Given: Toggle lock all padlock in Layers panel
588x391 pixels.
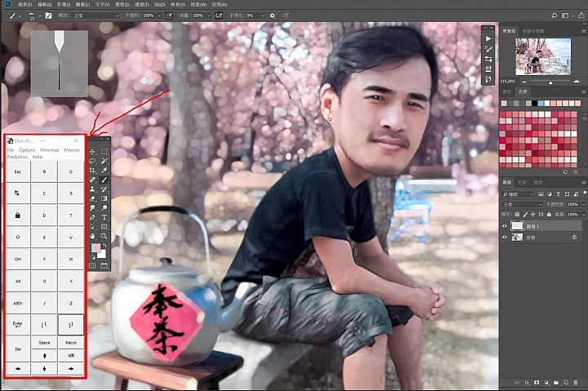Looking at the screenshot, I should coord(549,215).
